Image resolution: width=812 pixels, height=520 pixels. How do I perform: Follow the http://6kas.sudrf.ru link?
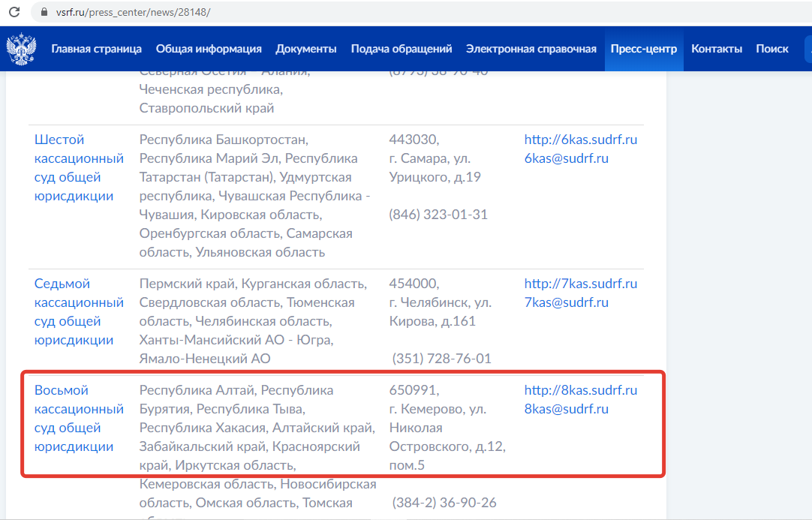[x=580, y=139]
